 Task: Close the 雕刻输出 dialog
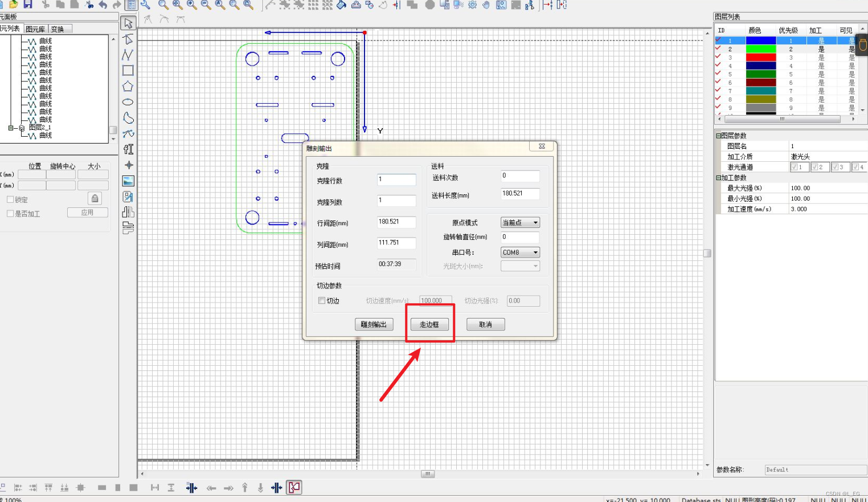[542, 146]
